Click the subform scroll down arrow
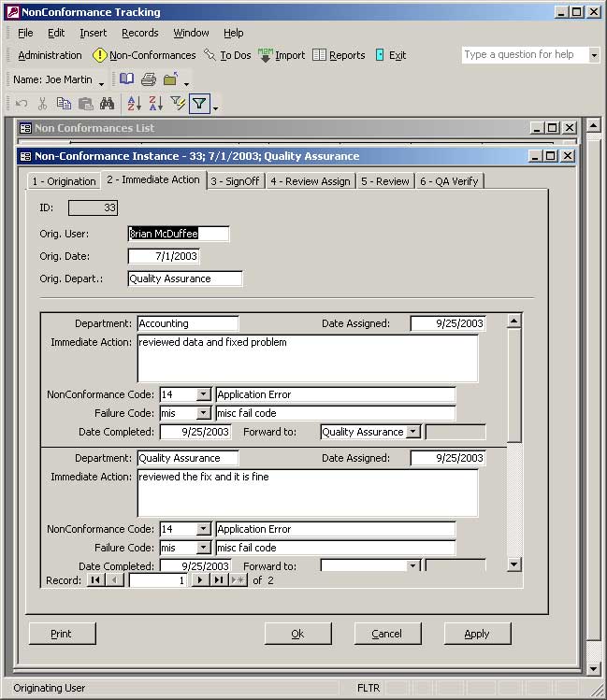The height and width of the screenshot is (700, 607). (x=514, y=564)
